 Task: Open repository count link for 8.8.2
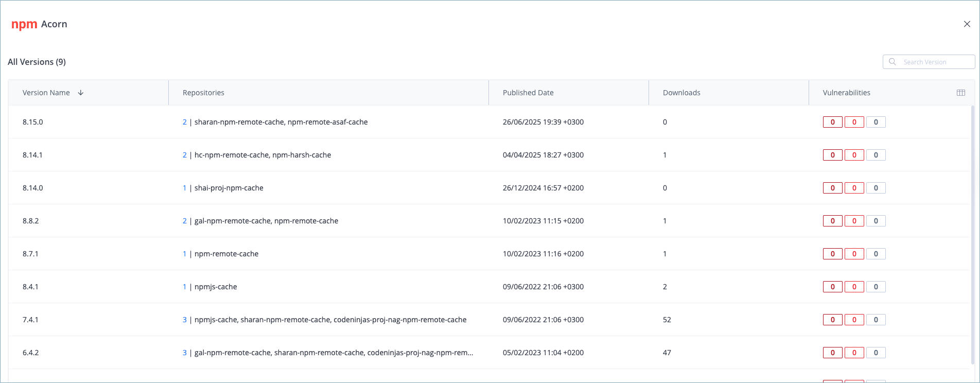point(185,221)
